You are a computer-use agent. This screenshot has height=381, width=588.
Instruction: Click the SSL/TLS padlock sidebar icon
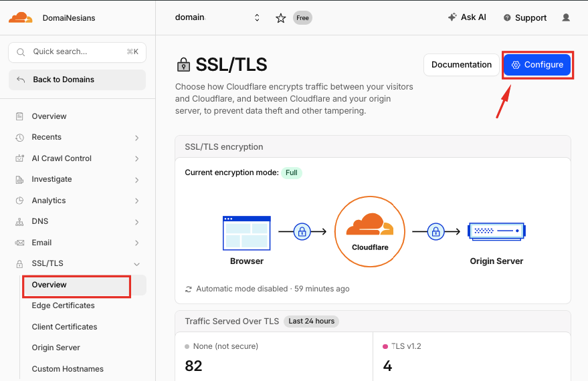[19, 264]
